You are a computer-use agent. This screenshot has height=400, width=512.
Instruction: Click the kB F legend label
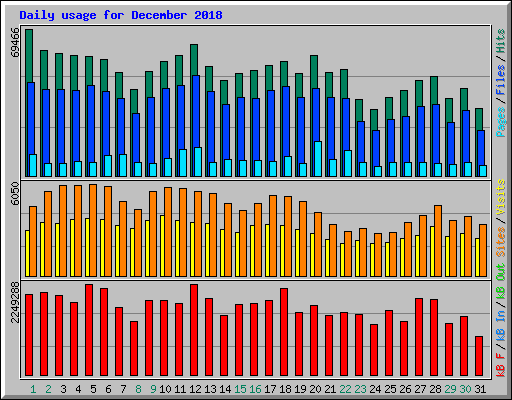[500, 365]
